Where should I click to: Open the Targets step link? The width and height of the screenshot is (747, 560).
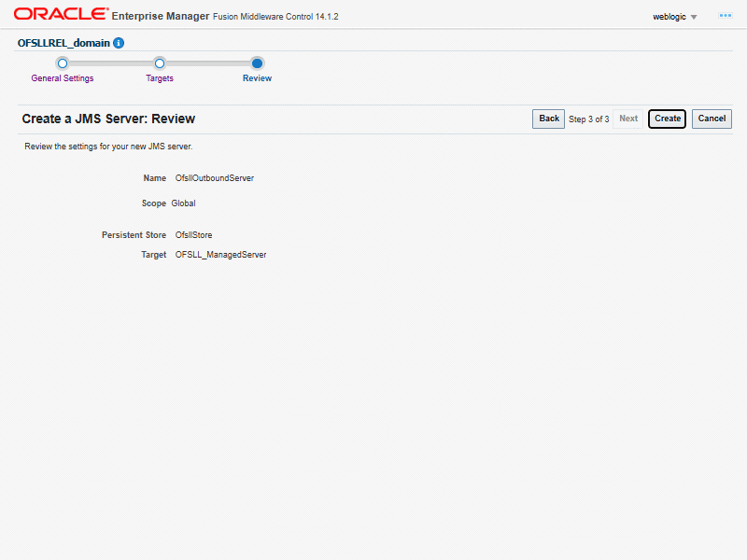(x=160, y=78)
